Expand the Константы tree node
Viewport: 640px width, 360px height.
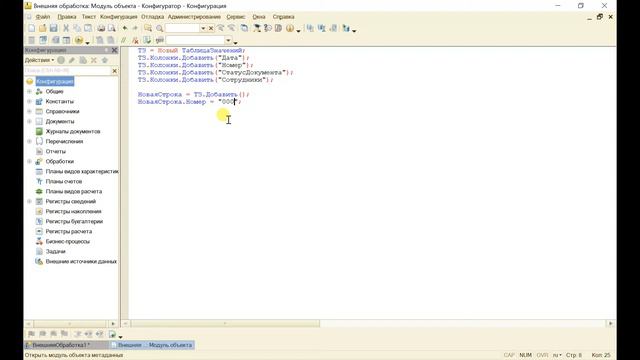click(x=29, y=101)
